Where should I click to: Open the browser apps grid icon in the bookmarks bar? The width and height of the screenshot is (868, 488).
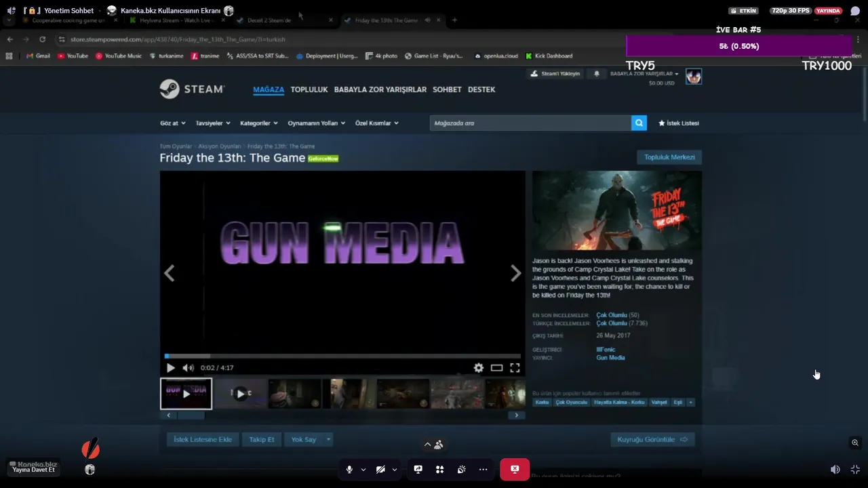pos(9,56)
